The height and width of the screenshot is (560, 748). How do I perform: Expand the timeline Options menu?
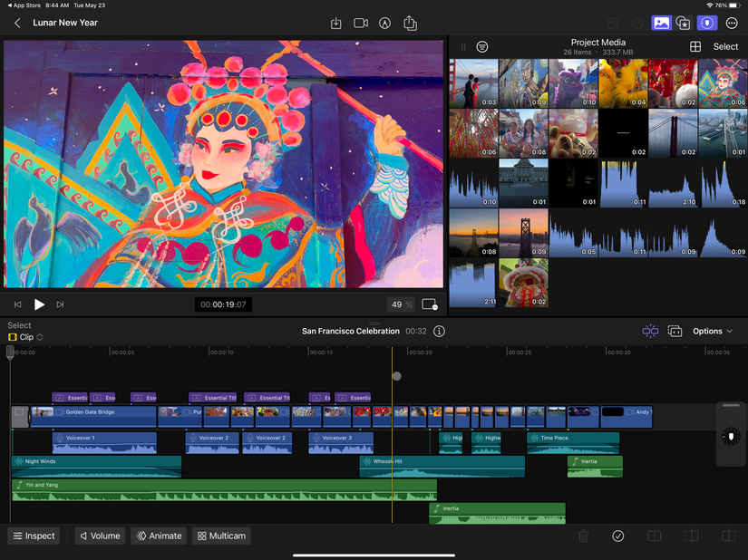(713, 332)
